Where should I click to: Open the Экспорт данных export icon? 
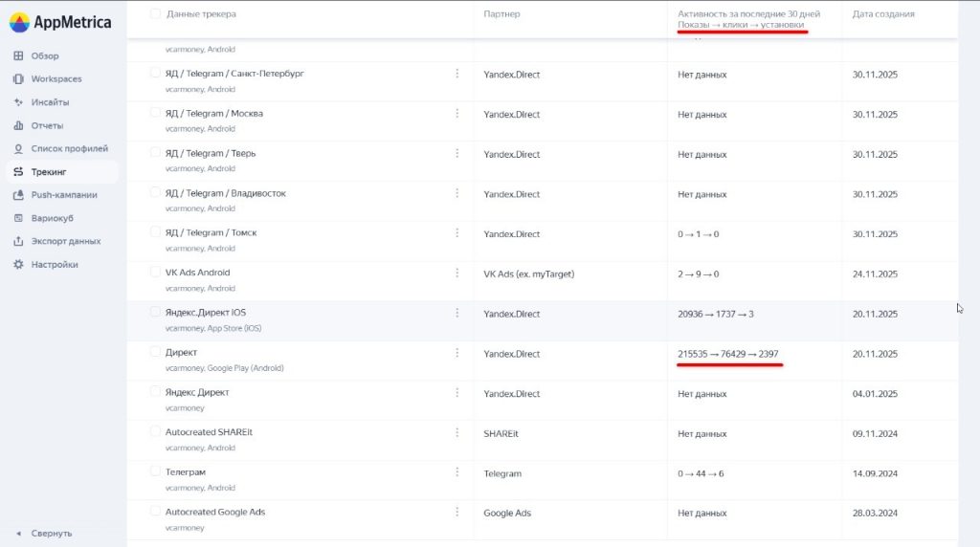click(18, 241)
